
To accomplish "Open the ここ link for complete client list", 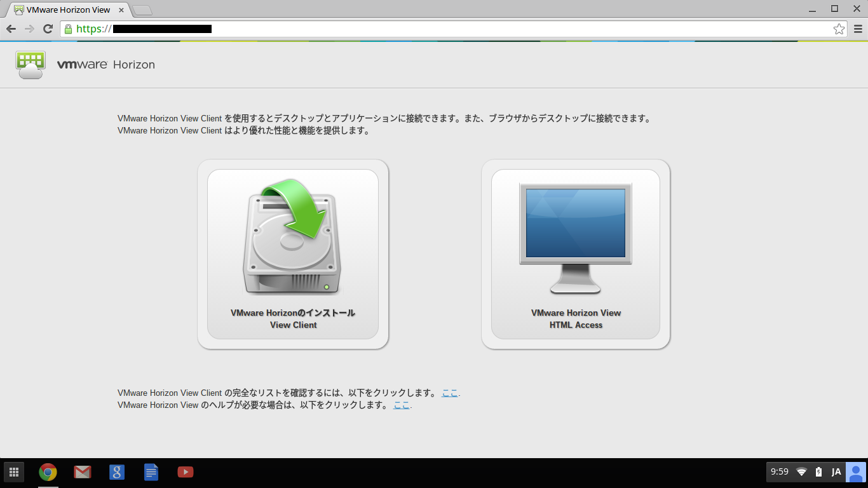I will pyautogui.click(x=450, y=393).
